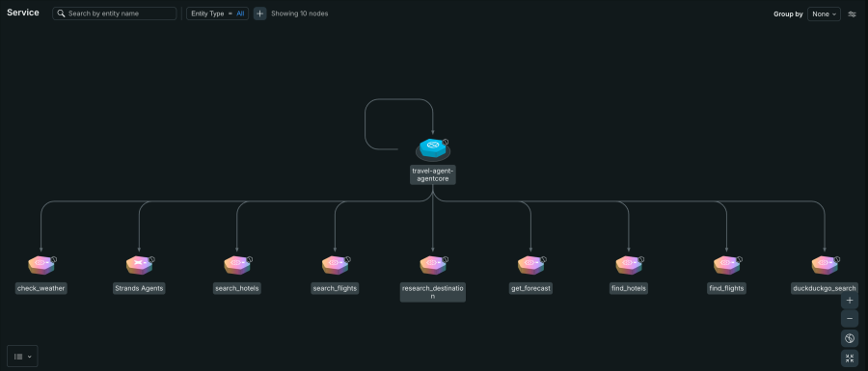Image resolution: width=868 pixels, height=371 pixels.
Task: Click the Strands Agents label
Action: tap(139, 288)
